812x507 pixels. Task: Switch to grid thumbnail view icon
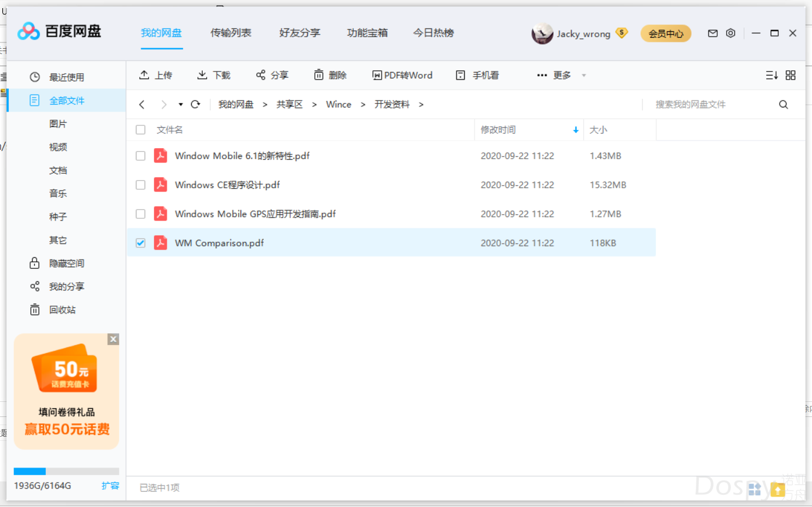pyautogui.click(x=791, y=75)
